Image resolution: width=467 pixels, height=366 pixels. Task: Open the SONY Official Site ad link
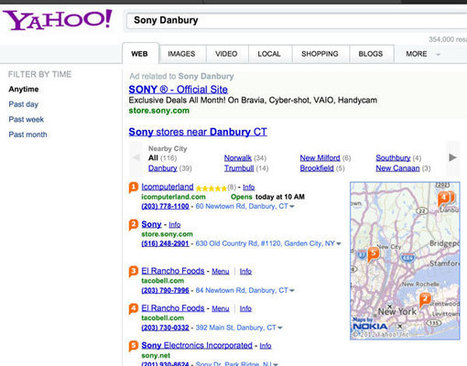178,89
